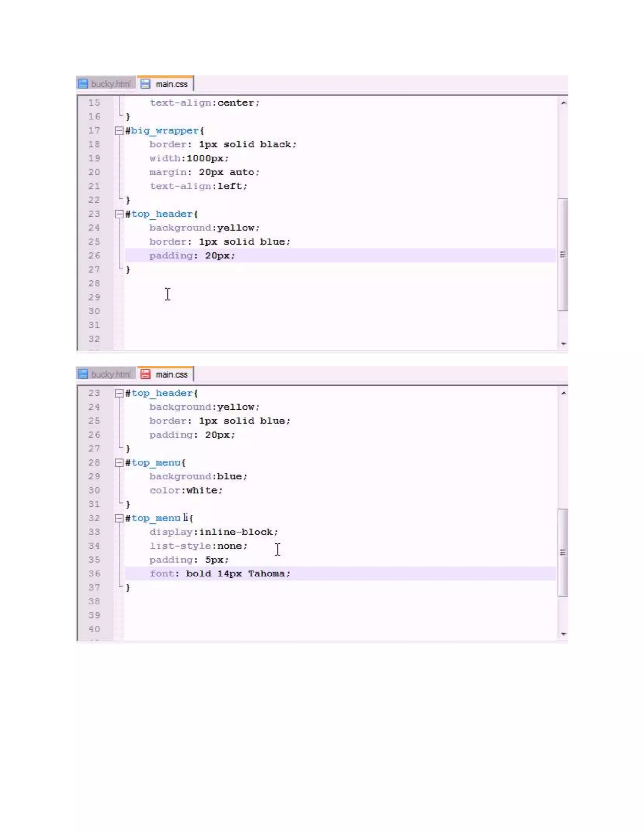
Task: Collapse the #top_menu{ fold marker on line 28
Action: pos(119,463)
